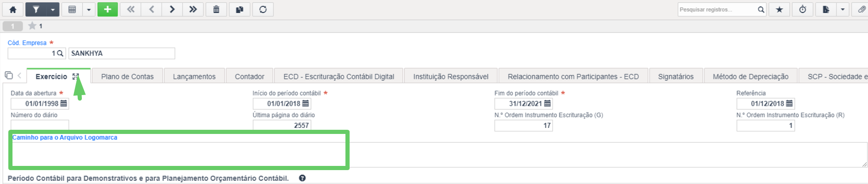Image resolution: width=868 pixels, height=184 pixels.
Task: Go to the next record arrow
Action: (x=172, y=9)
